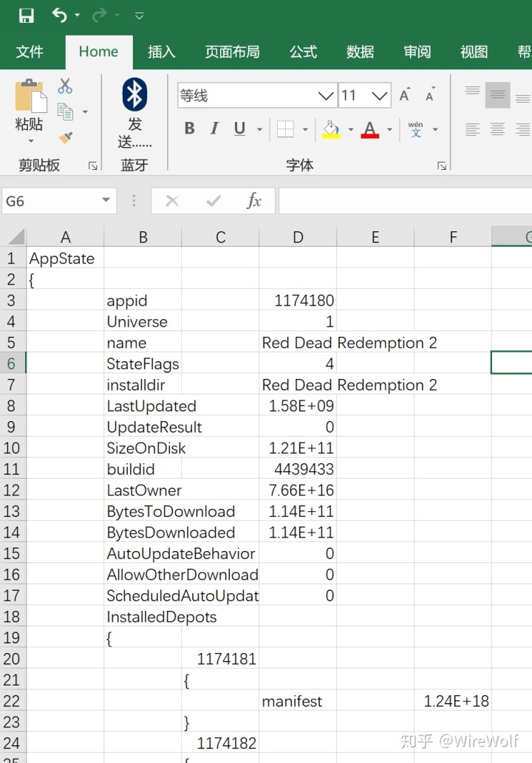
Task: Click the font name box showing 等线
Action: (x=247, y=95)
